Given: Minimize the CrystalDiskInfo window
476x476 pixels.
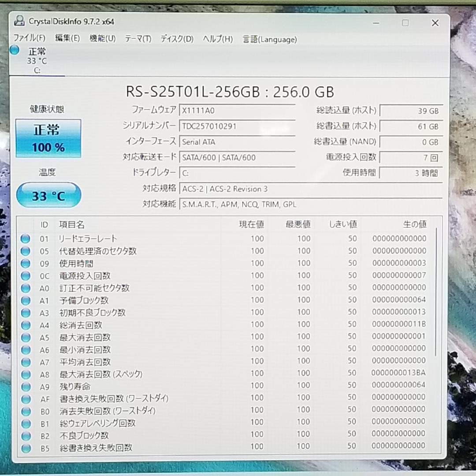Looking at the screenshot, I should [376, 23].
